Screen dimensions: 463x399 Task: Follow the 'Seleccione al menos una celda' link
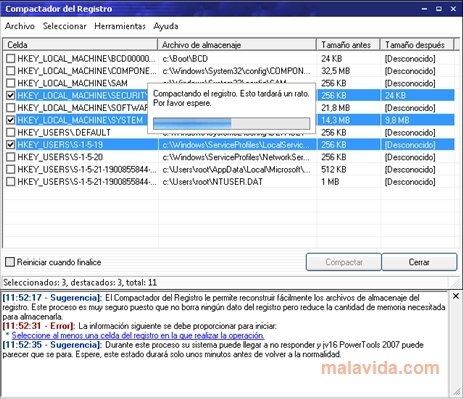138,335
